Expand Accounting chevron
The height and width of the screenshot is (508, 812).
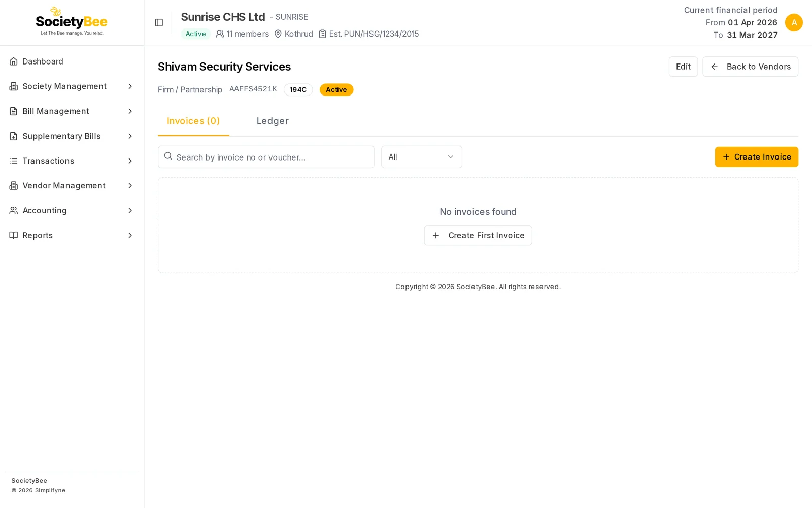[x=130, y=211]
